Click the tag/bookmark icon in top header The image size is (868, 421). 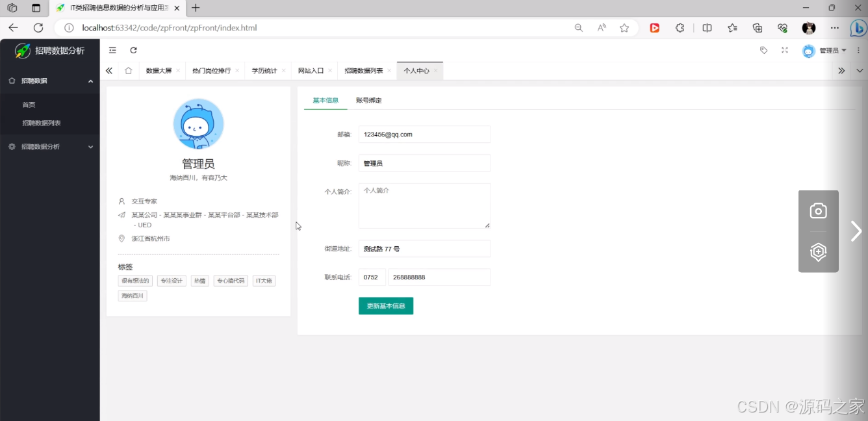[x=765, y=50]
